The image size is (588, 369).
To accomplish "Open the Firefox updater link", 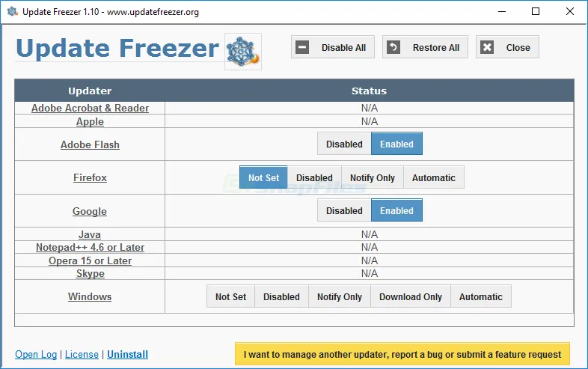I will coord(90,177).
